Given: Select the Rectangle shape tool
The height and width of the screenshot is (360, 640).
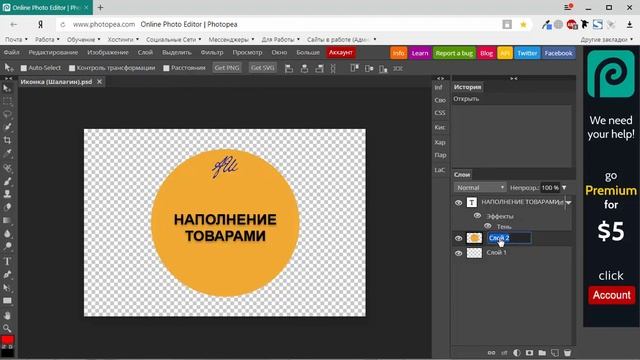Looking at the screenshot, I should [x=7, y=301].
